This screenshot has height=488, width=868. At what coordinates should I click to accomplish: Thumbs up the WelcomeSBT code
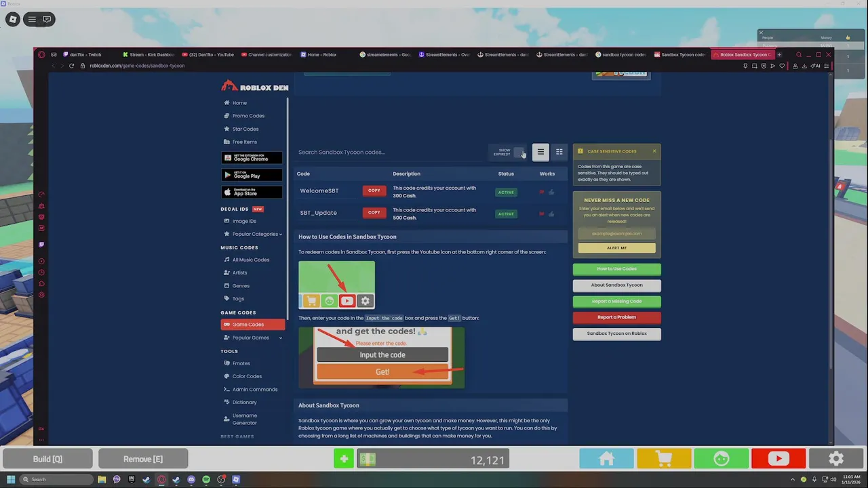[x=551, y=192]
